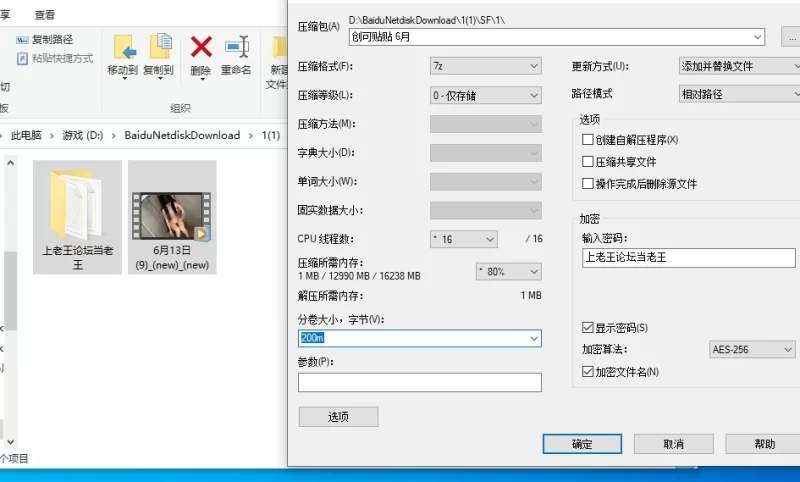Viewport: 800px width, 482px height.
Task: Toggle the show password (显示密码) checkbox
Action: point(588,327)
